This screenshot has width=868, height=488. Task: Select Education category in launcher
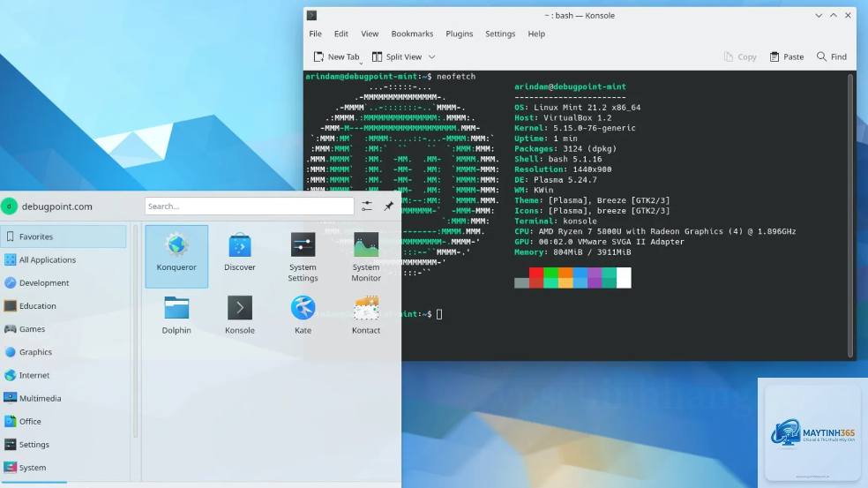pos(64,305)
